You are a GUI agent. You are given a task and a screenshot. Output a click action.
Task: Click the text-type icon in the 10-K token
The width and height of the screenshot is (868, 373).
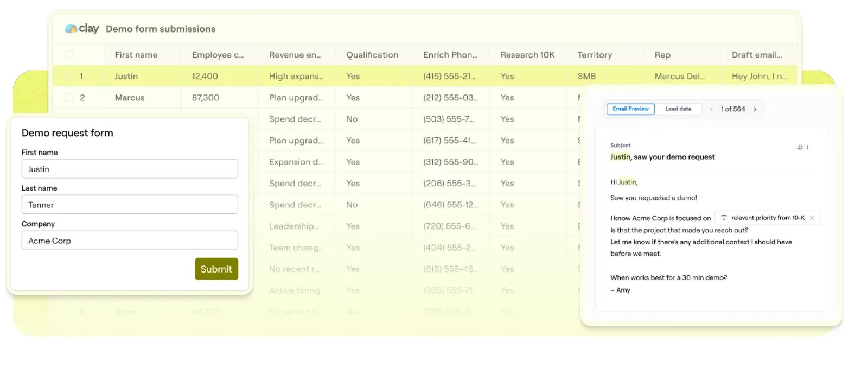click(724, 218)
